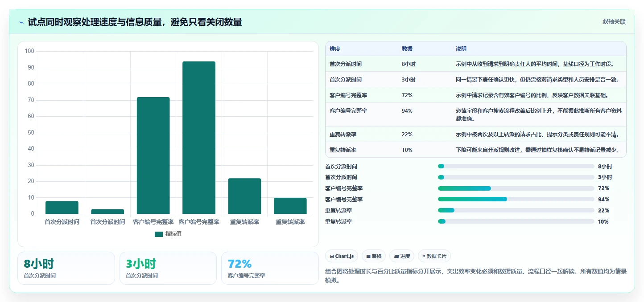Click the table row label 重复转派率 beside 22%
The image size is (644, 302).
343,135
